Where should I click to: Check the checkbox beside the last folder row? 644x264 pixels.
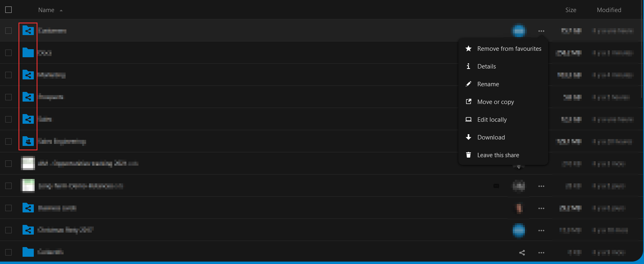point(8,252)
